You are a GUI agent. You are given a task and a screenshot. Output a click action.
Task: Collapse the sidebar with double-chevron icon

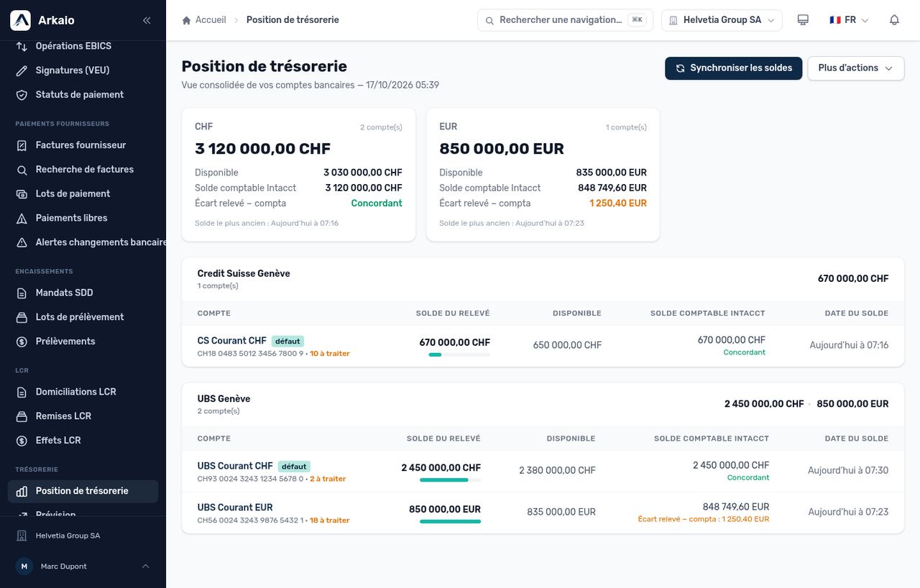tap(147, 20)
